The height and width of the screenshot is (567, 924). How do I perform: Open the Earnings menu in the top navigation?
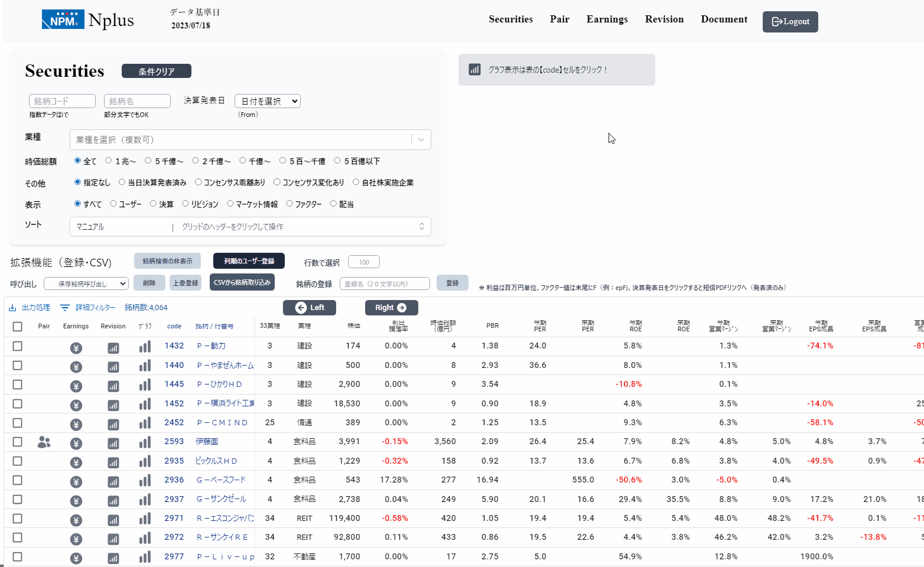(607, 19)
